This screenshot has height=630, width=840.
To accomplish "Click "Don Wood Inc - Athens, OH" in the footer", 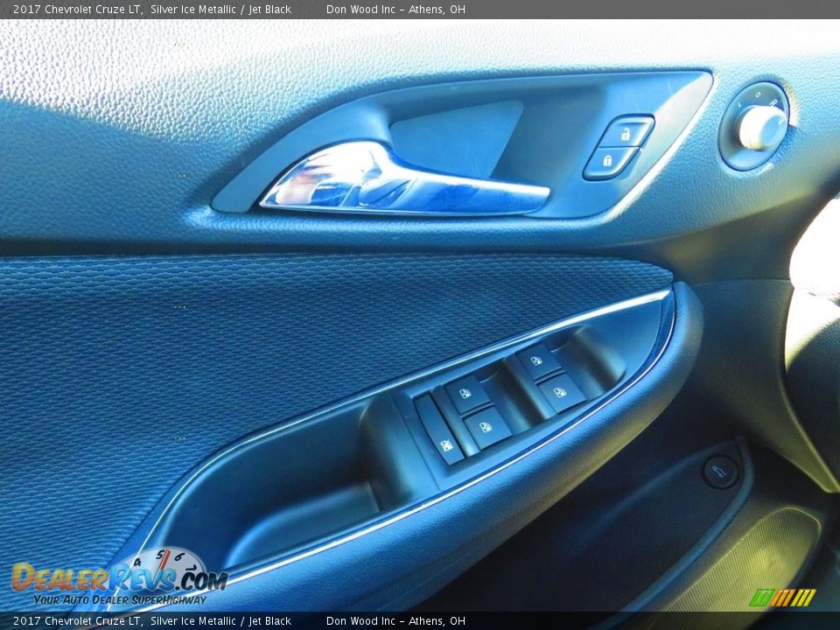I will pos(395,620).
